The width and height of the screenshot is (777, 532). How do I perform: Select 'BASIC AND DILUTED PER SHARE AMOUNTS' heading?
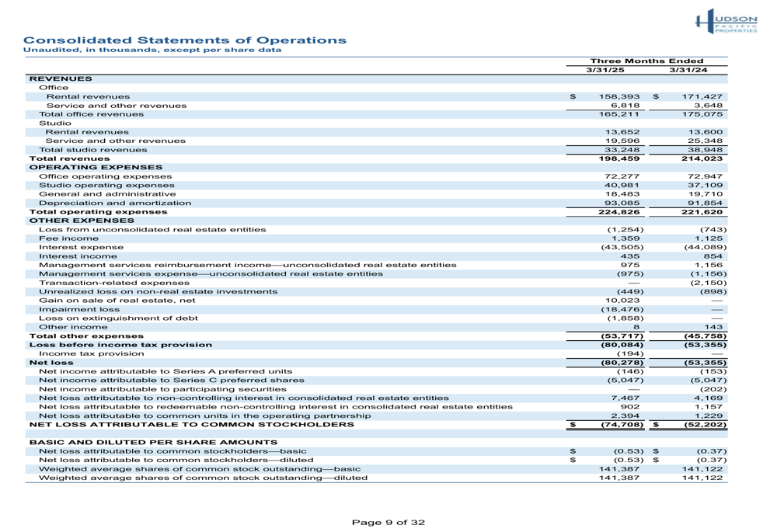(x=154, y=443)
